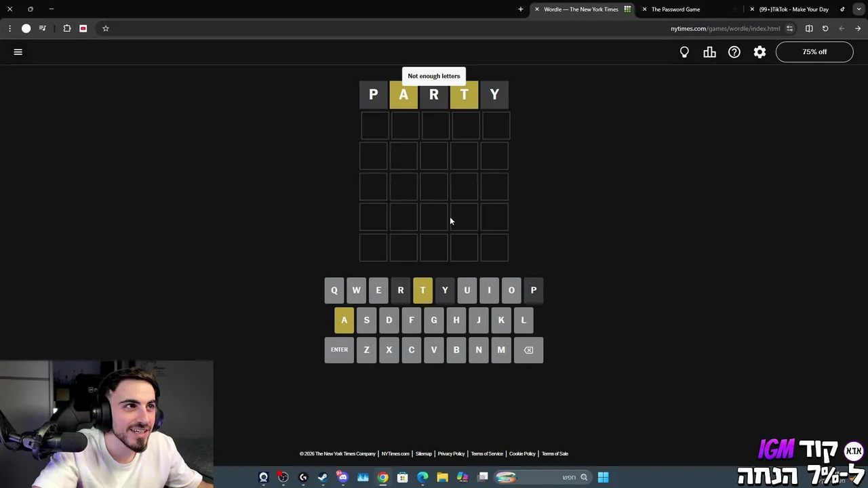
Task: Open the Sitemap footer link
Action: (x=423, y=453)
